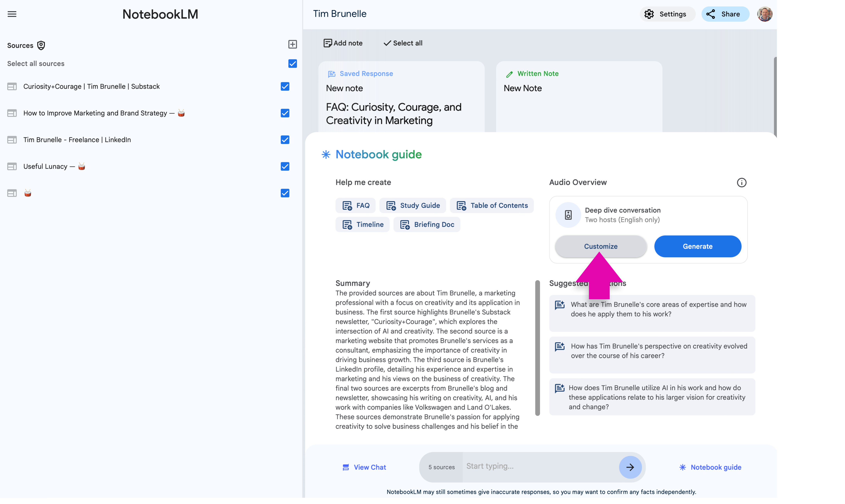Click the Audio Overview info icon
Viewport: 845px width, 504px height.
click(742, 183)
